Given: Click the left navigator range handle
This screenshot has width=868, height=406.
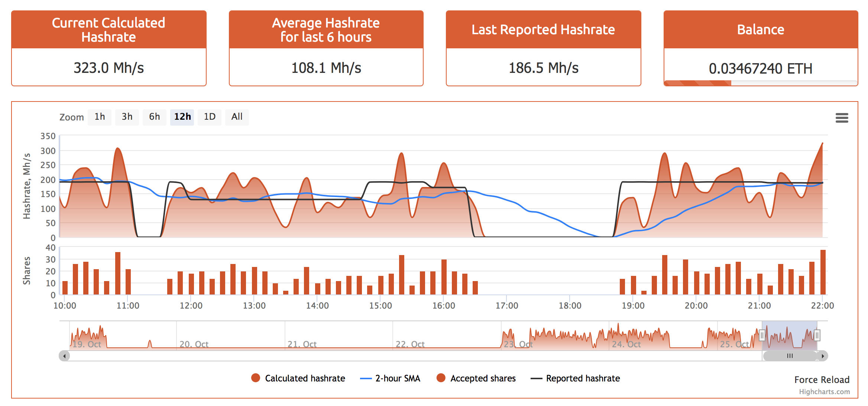Looking at the screenshot, I should [762, 335].
